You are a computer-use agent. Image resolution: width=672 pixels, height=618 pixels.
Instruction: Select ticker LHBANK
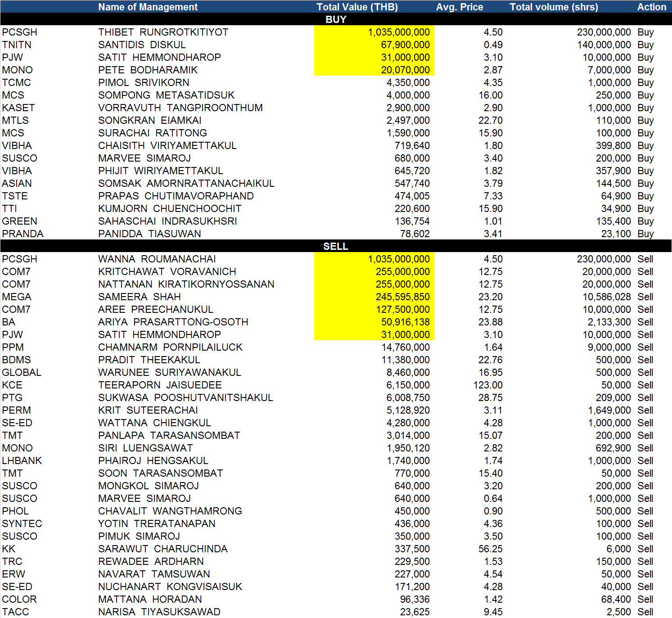(22, 460)
